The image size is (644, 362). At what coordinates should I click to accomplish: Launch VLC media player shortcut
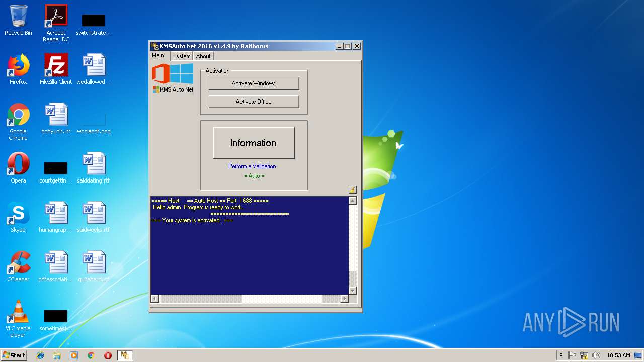pyautogui.click(x=18, y=319)
